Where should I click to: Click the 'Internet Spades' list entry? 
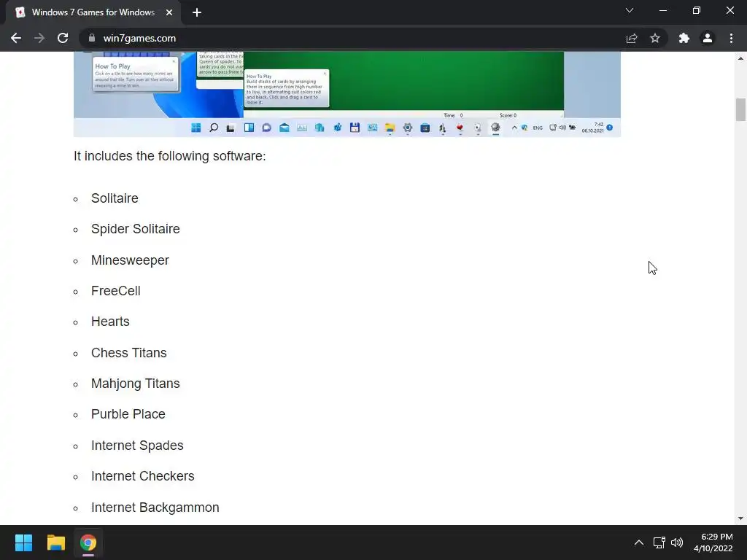[137, 446]
